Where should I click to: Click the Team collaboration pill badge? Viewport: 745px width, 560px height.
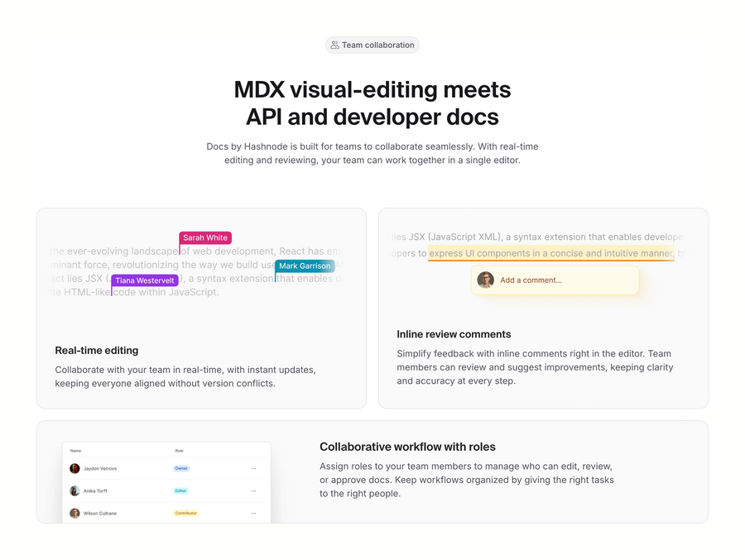pyautogui.click(x=372, y=45)
